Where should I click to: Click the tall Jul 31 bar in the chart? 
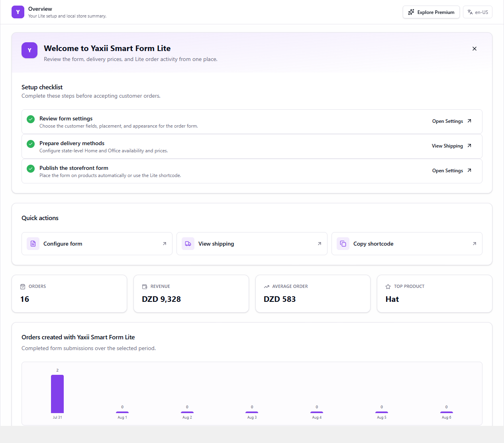(x=57, y=394)
